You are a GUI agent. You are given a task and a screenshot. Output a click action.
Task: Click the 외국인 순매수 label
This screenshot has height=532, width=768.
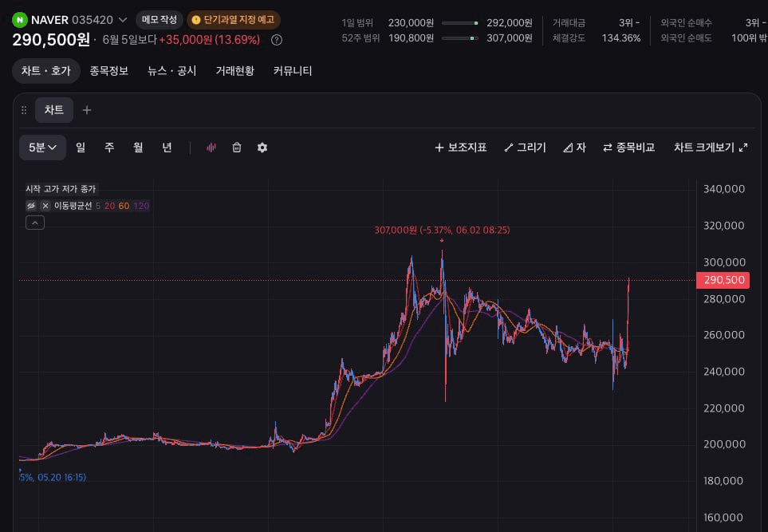(x=686, y=23)
